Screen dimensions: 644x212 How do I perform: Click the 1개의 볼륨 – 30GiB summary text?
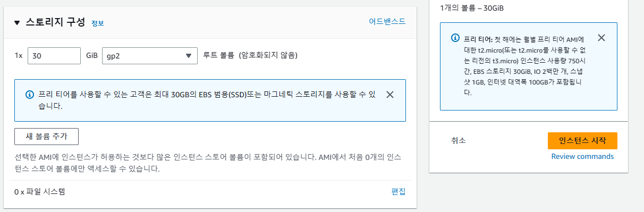point(472,9)
